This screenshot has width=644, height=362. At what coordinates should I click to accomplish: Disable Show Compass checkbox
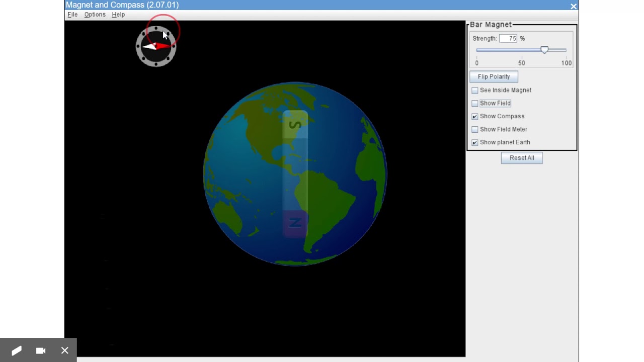click(x=475, y=117)
